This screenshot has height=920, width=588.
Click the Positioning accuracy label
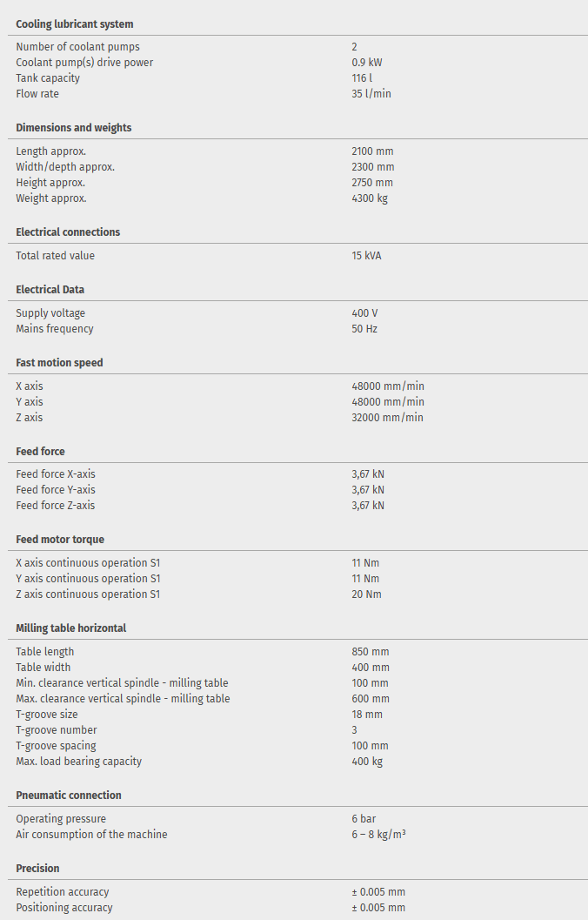pyautogui.click(x=64, y=908)
